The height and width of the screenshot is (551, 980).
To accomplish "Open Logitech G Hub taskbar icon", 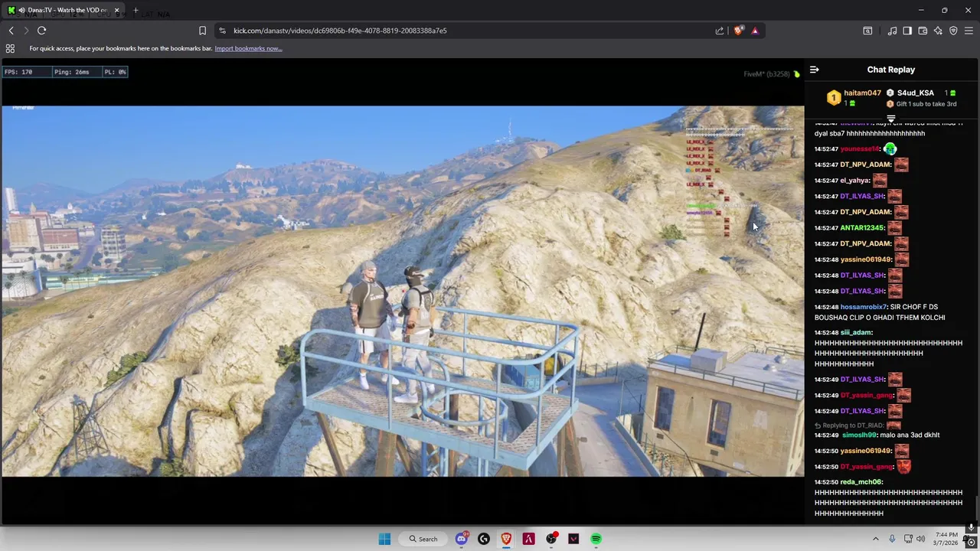I will [484, 539].
